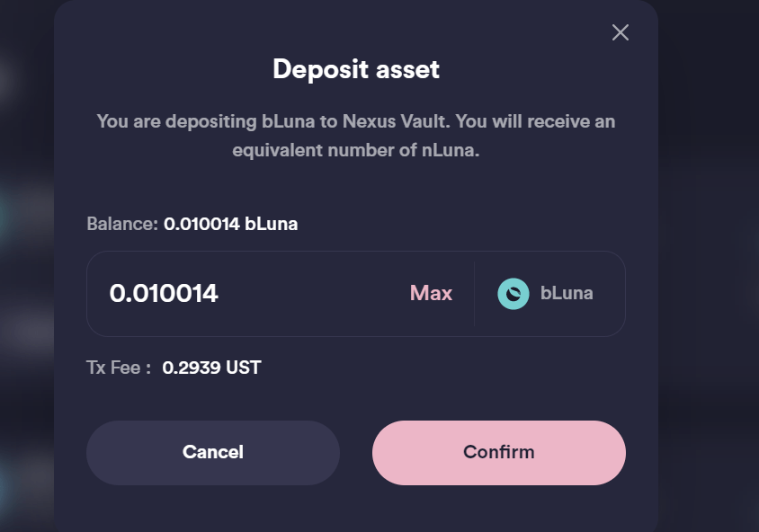Focus the 0.010014 amount input field
The height and width of the screenshot is (532, 759).
tap(234, 294)
